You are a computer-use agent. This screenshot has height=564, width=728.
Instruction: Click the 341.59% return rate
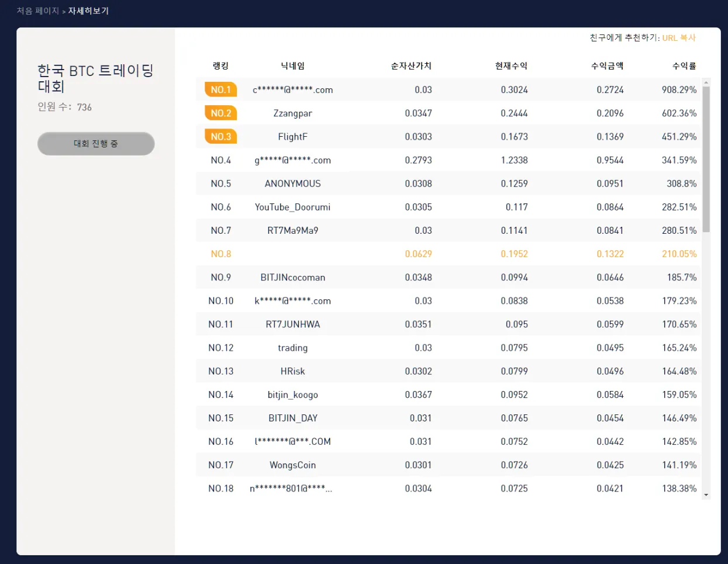(679, 160)
